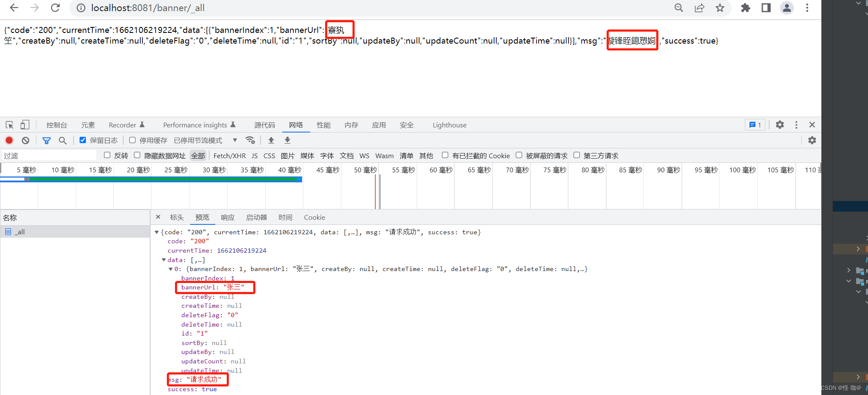868x395 pixels.
Task: Filter requests by 图片 type
Action: click(x=287, y=156)
